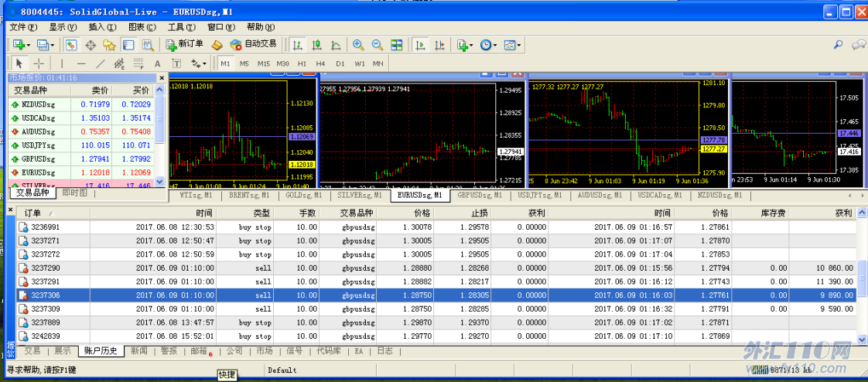Select the trendline tool
Screen dimensions: 868x382
[100, 63]
